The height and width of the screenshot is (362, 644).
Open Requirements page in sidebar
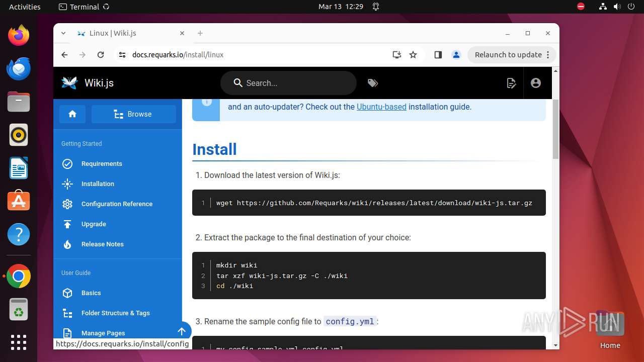tap(118, 164)
